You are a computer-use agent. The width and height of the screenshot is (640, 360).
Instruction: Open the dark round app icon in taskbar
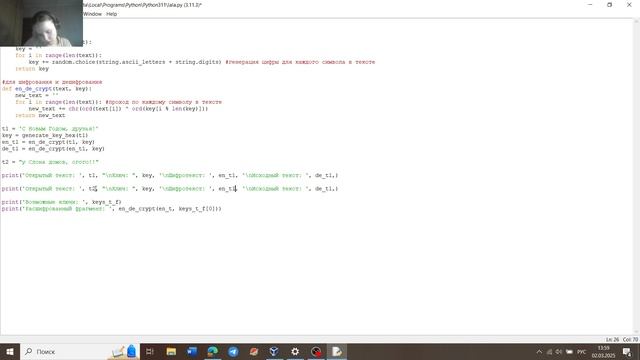click(x=316, y=351)
